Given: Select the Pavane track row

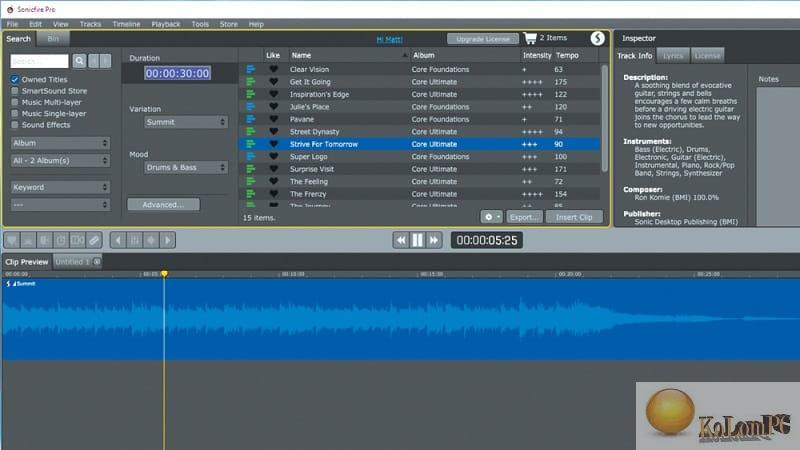Looking at the screenshot, I should tap(419, 119).
